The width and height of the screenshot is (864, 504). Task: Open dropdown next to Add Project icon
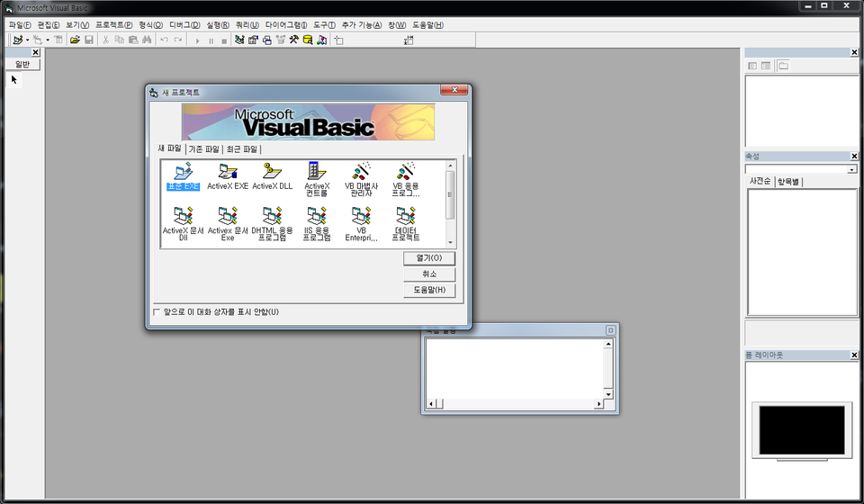pyautogui.click(x=27, y=40)
